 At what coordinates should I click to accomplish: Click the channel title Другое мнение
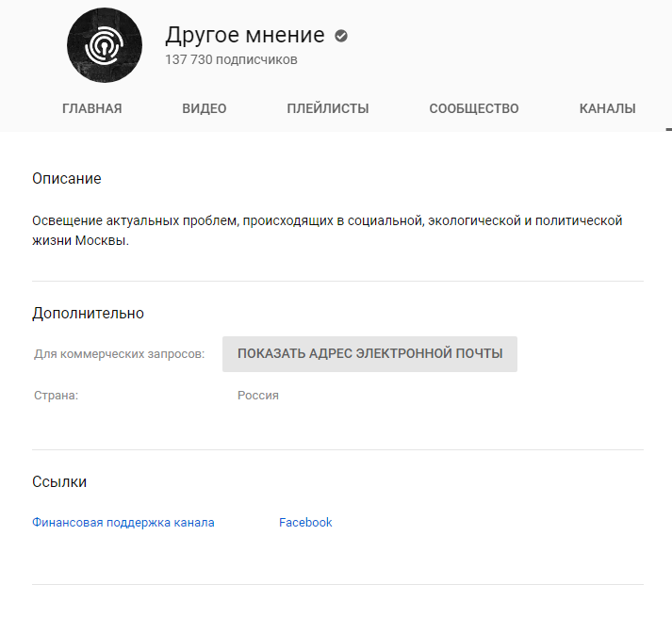(x=245, y=36)
